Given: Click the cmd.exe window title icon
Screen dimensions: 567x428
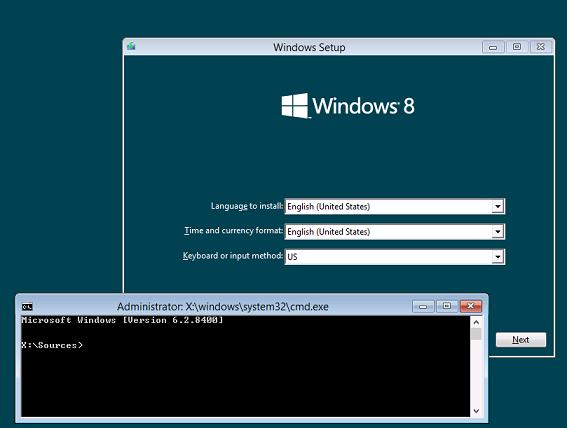Looking at the screenshot, I should 27,307.
